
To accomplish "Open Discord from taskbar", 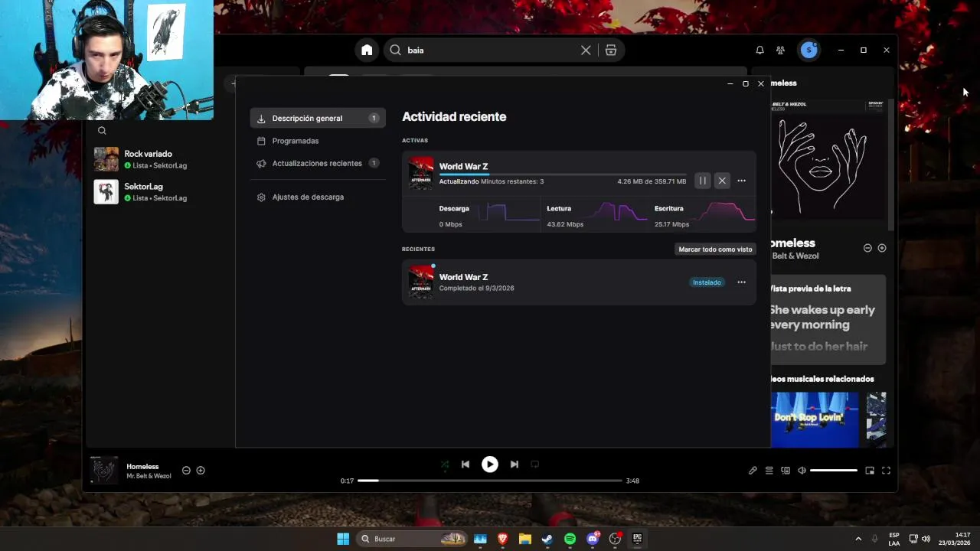I will click(x=593, y=539).
